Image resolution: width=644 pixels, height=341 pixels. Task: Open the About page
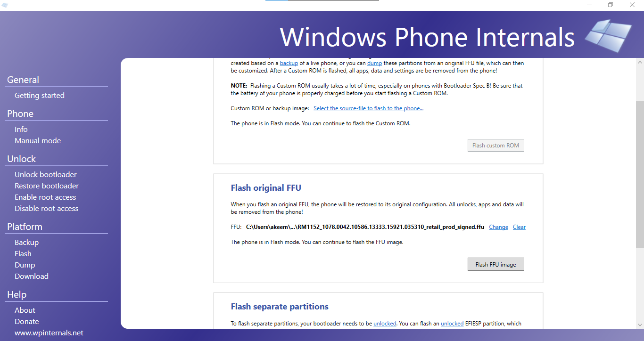[x=25, y=310]
